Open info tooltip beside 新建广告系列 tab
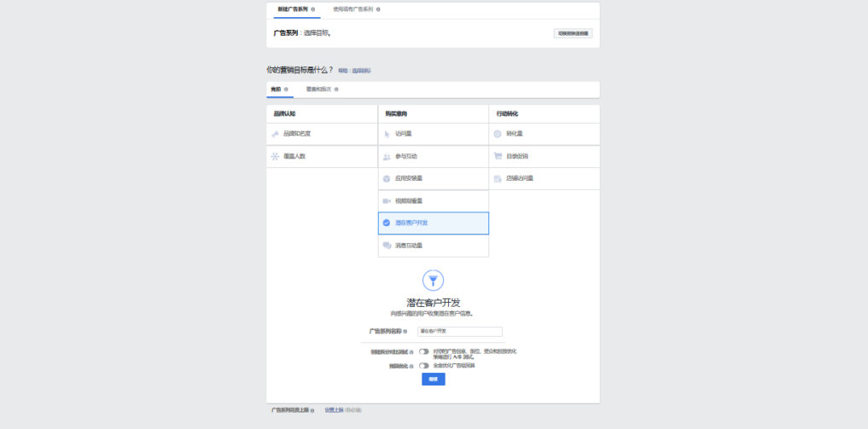 (312, 9)
